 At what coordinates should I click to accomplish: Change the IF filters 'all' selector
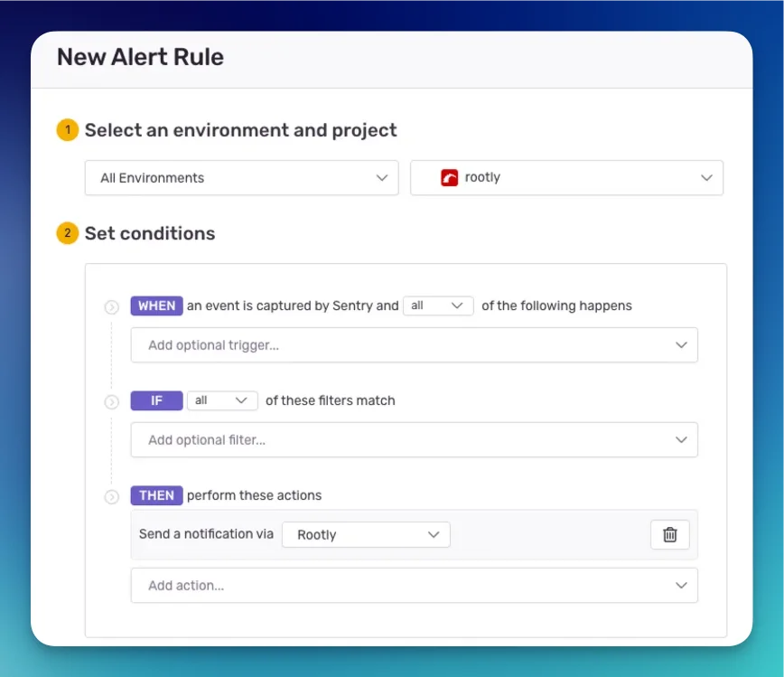(x=222, y=400)
